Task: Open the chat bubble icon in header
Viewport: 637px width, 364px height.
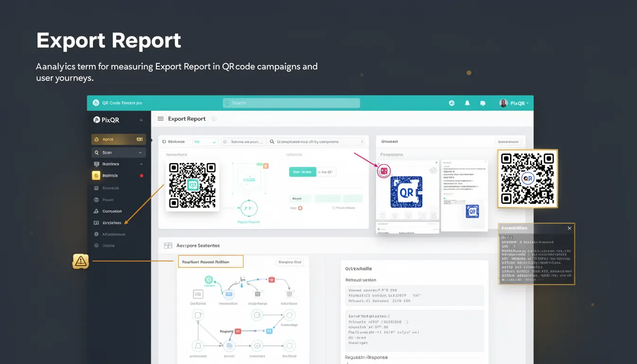Action: coord(483,103)
